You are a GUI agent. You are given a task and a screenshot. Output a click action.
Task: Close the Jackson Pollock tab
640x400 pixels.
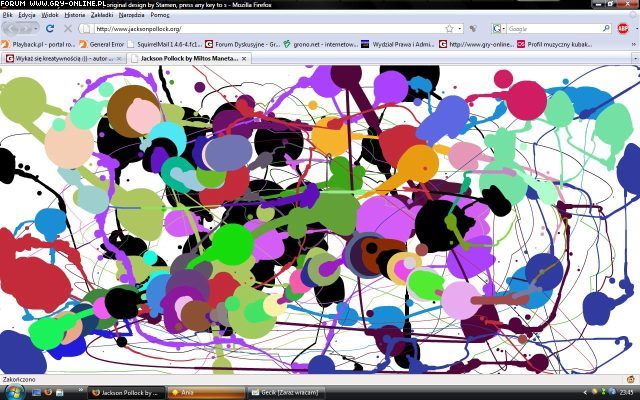244,59
